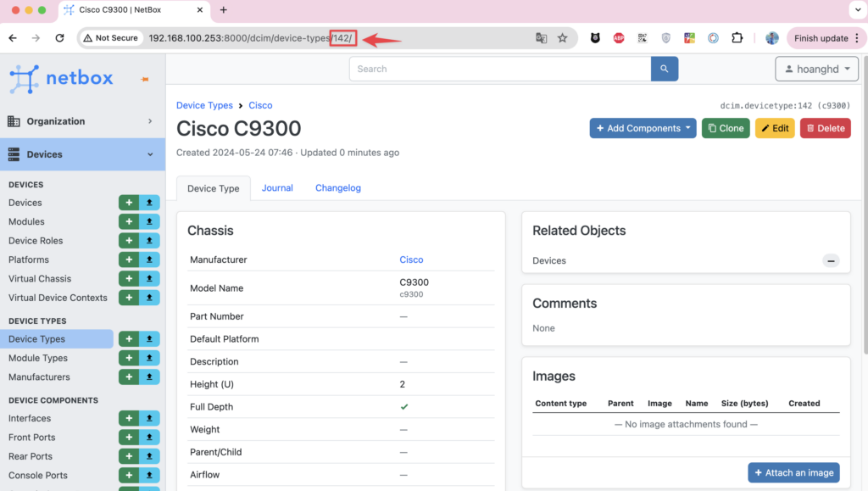Add a new Module via plus icon
This screenshot has width=868, height=491.
129,221
